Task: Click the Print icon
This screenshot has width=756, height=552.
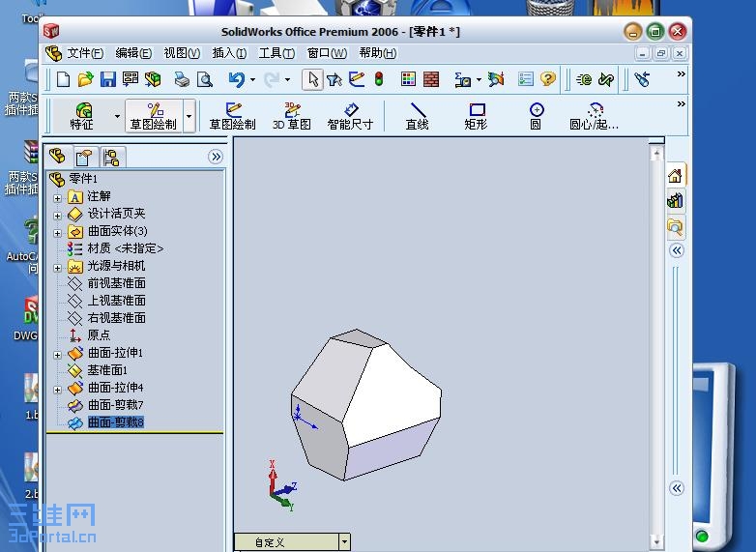Action: (x=182, y=79)
